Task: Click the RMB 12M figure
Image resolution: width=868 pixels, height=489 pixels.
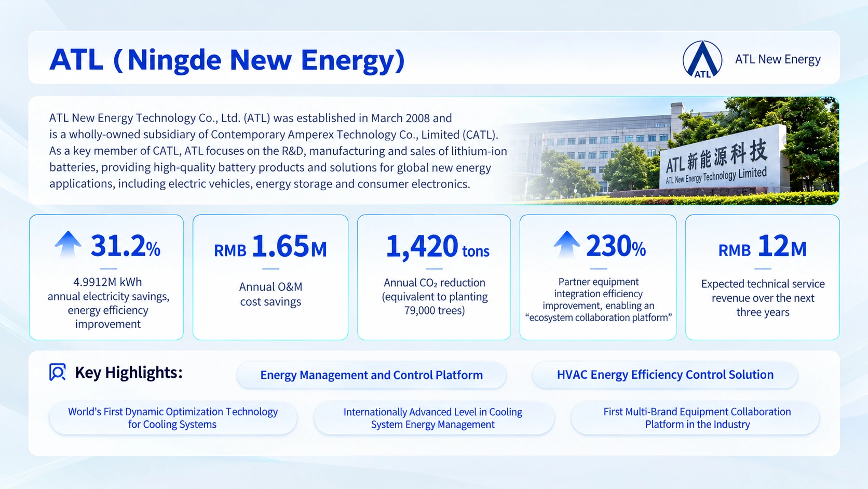Action: 762,246
